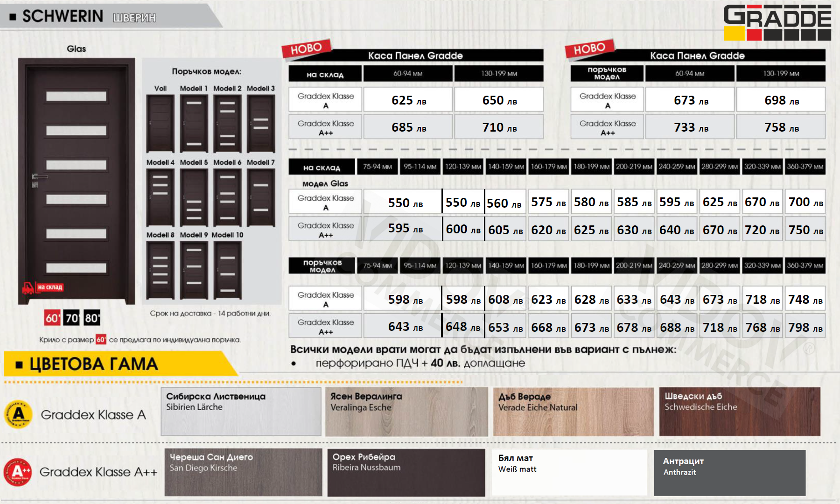Open the large Glas door image
Image resolution: width=840 pixels, height=504 pixels.
[77, 181]
